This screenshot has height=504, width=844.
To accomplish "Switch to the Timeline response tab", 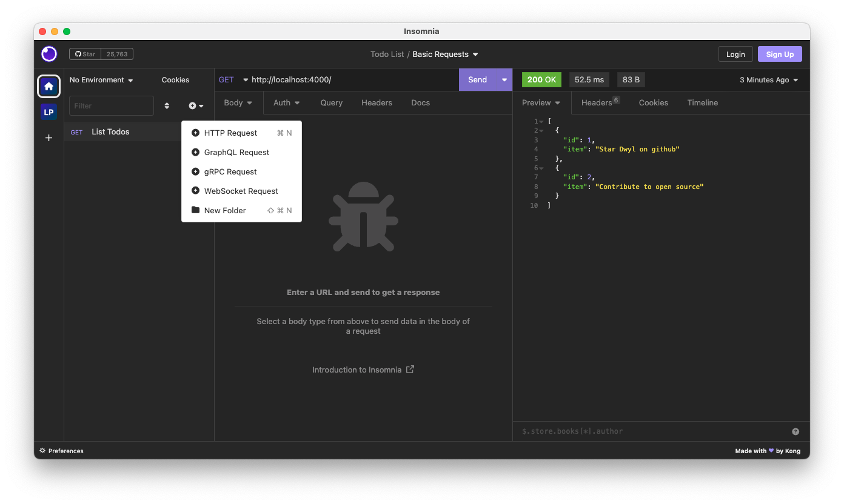I will [x=702, y=102].
